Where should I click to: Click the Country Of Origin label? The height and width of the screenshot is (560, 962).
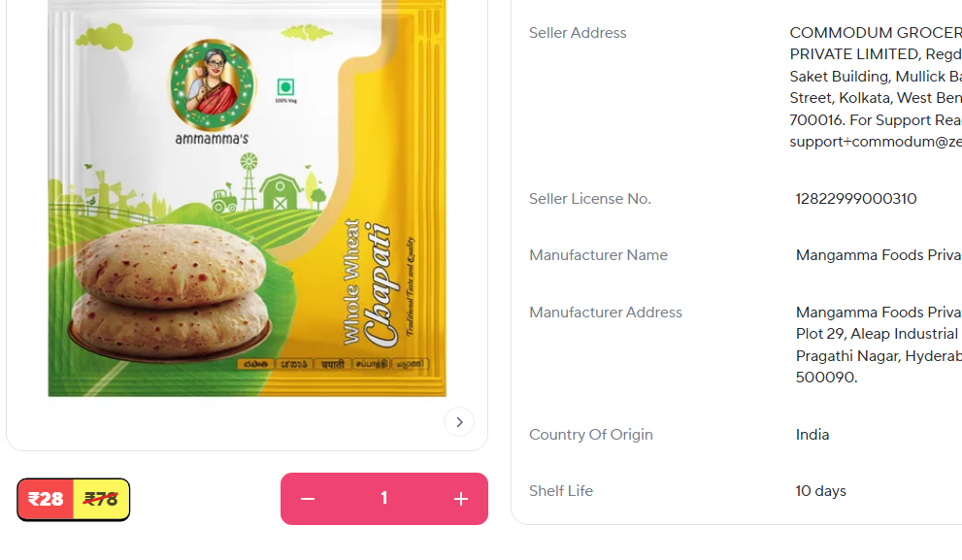591,434
